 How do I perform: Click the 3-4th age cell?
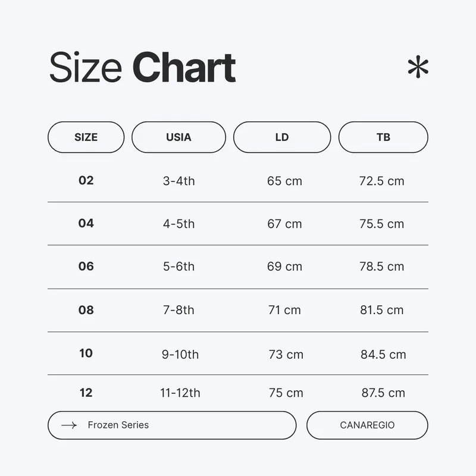point(179,181)
